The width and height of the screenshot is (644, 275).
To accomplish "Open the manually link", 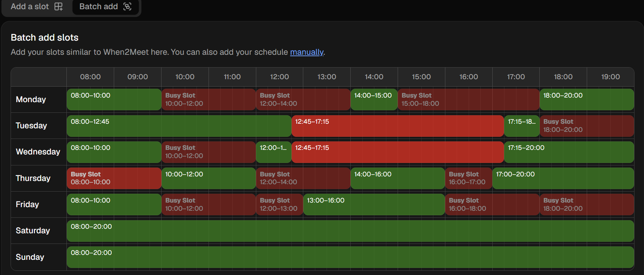I will click(x=306, y=52).
